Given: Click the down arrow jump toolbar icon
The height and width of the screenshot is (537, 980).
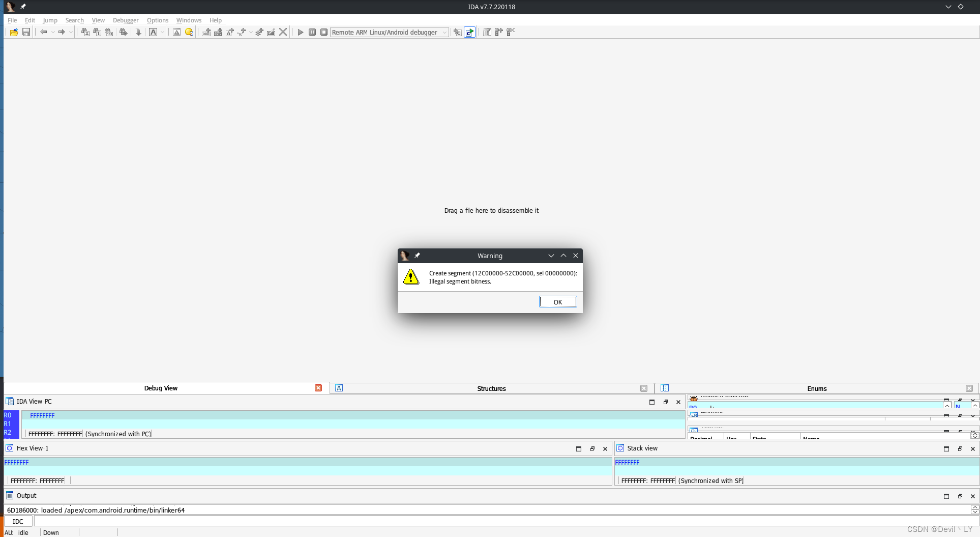Looking at the screenshot, I should coord(138,32).
